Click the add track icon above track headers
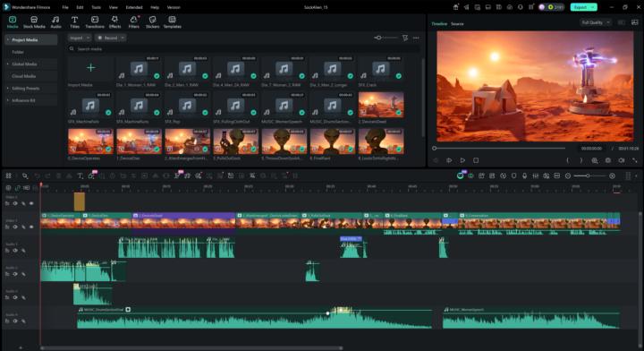The width and height of the screenshot is (644, 351). coord(8,188)
